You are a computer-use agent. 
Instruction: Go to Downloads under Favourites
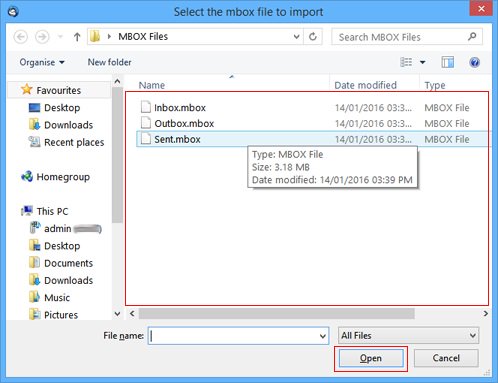point(68,125)
